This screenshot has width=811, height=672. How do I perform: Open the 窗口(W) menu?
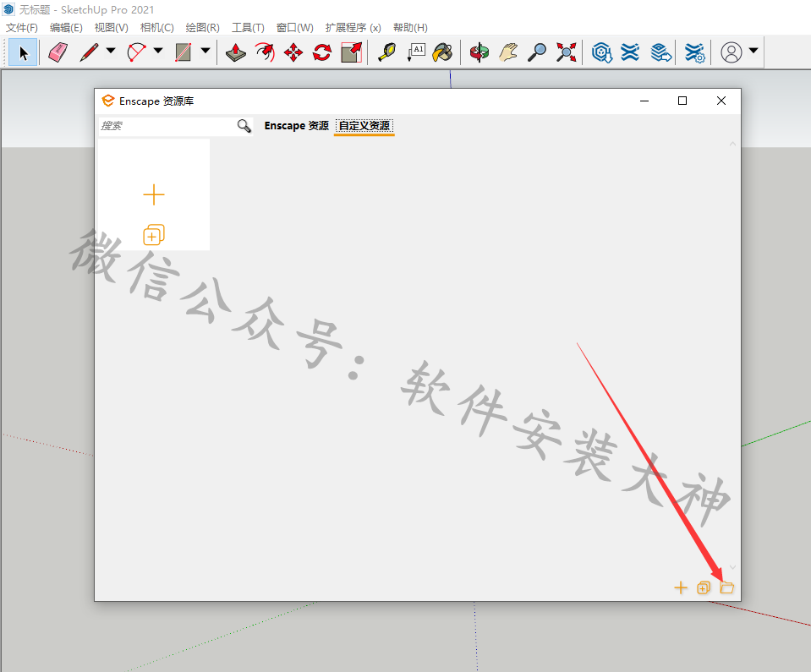pos(295,27)
